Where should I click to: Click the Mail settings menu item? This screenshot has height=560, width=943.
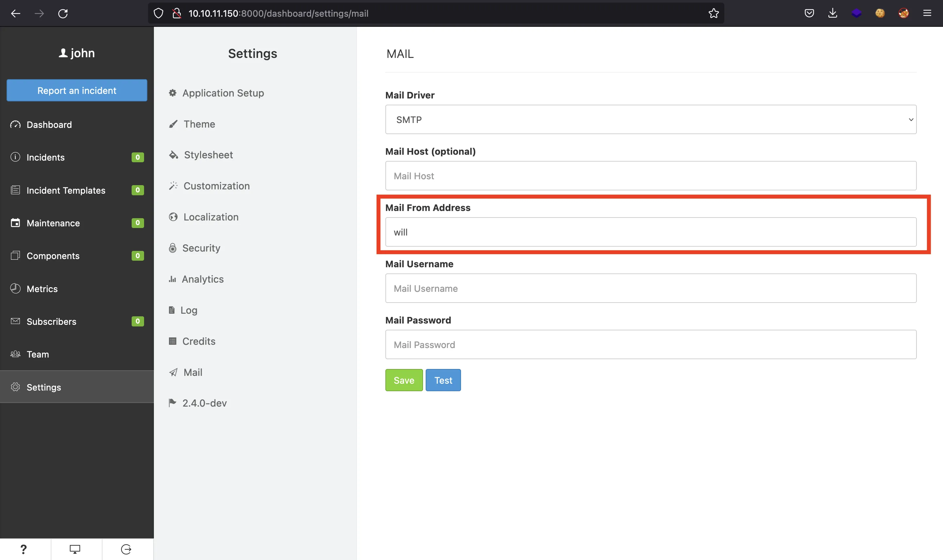click(x=192, y=371)
